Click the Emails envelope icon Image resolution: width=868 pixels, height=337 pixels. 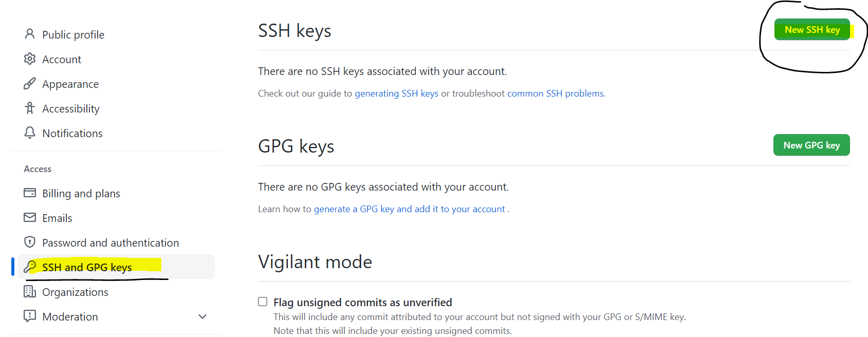(x=30, y=218)
